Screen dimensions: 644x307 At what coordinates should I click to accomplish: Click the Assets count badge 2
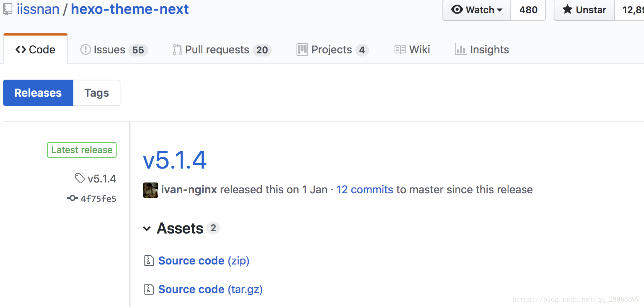[213, 228]
